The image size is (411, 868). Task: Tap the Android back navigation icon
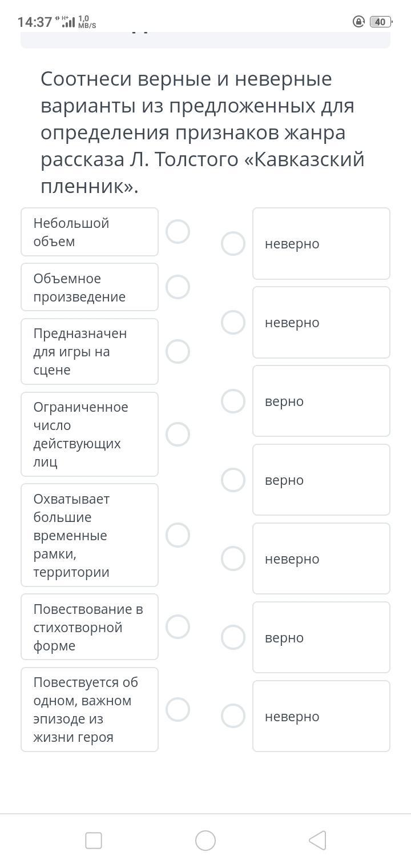317,841
